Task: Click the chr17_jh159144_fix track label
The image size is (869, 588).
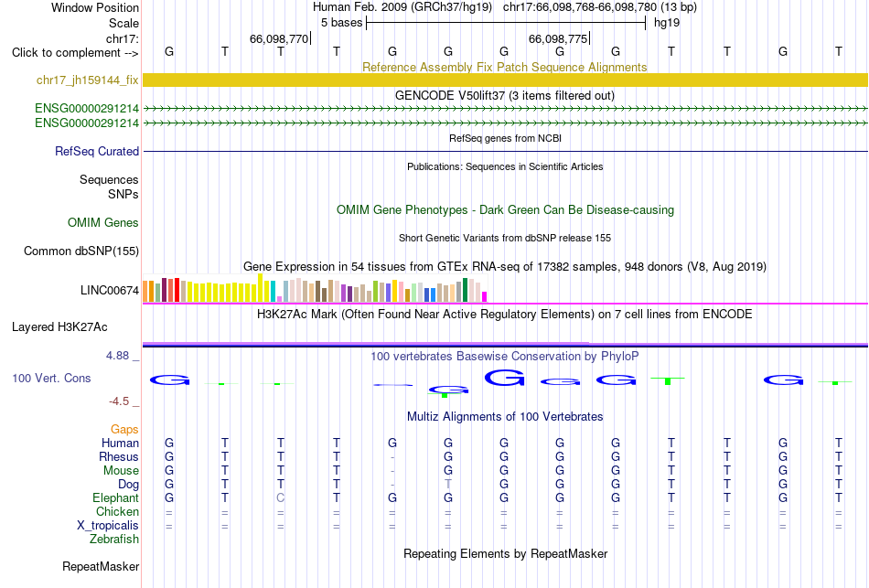Action: click(x=88, y=80)
